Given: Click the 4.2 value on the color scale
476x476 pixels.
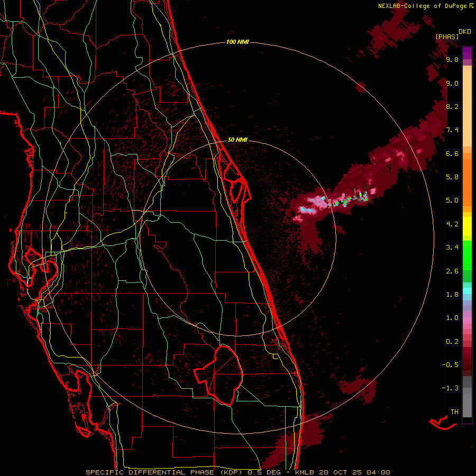Looking at the screenshot, I should (452, 224).
